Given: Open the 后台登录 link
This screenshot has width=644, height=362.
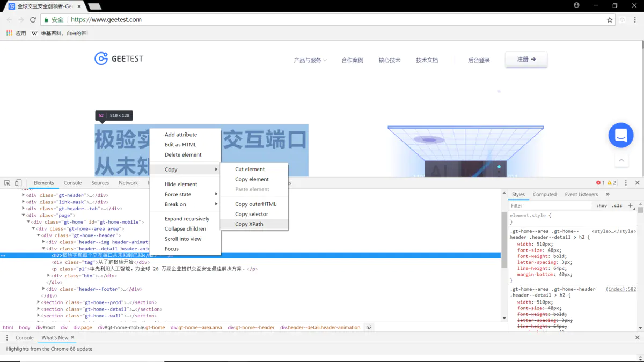Looking at the screenshot, I should click(x=478, y=60).
